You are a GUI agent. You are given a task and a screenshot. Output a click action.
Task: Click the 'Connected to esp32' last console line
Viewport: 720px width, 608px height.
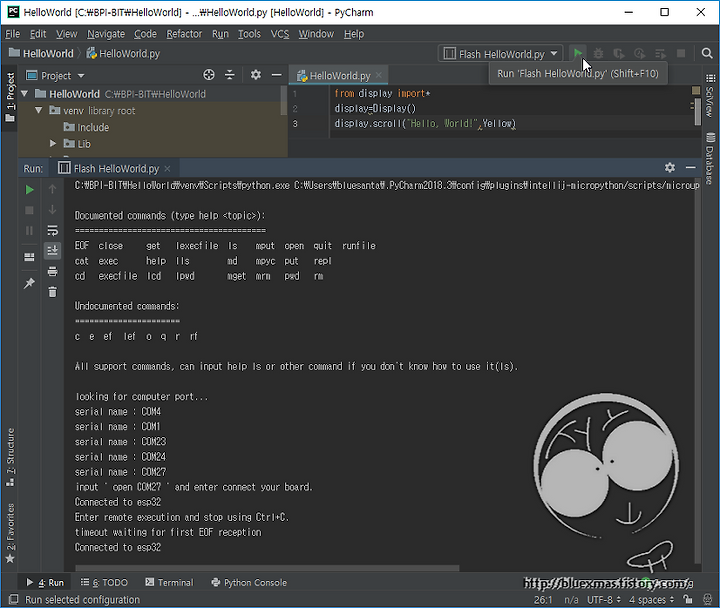click(118, 547)
